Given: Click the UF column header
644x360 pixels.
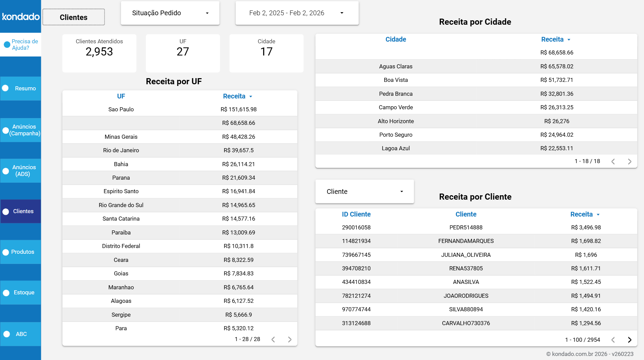Looking at the screenshot, I should pos(121,96).
